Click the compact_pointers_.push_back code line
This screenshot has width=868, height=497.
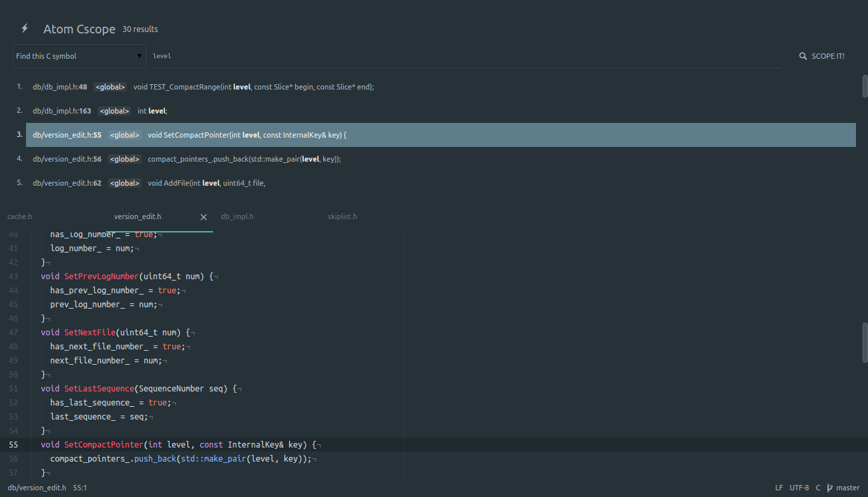tap(181, 459)
